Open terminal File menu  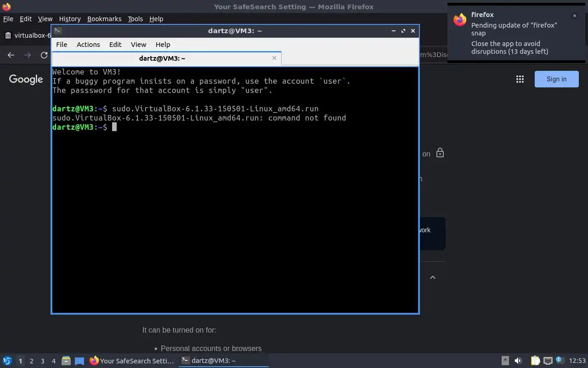(x=62, y=45)
